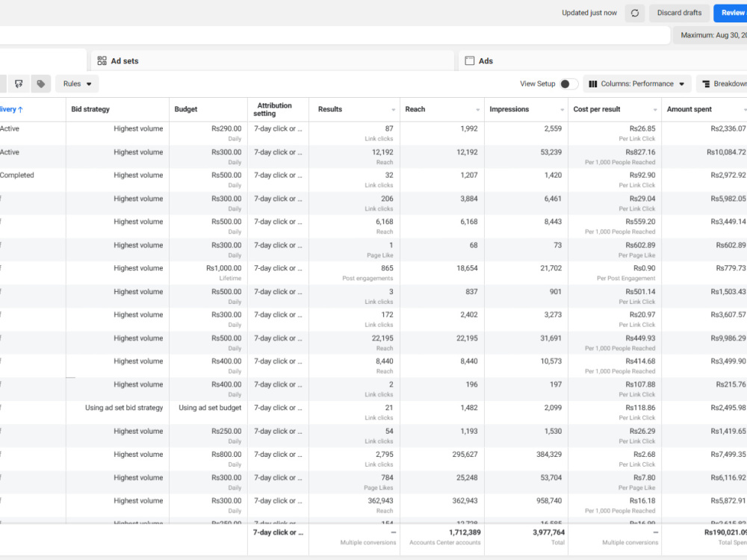Image resolution: width=747 pixels, height=560 pixels.
Task: Click the total 1,712,389 reach summary
Action: [x=465, y=532]
